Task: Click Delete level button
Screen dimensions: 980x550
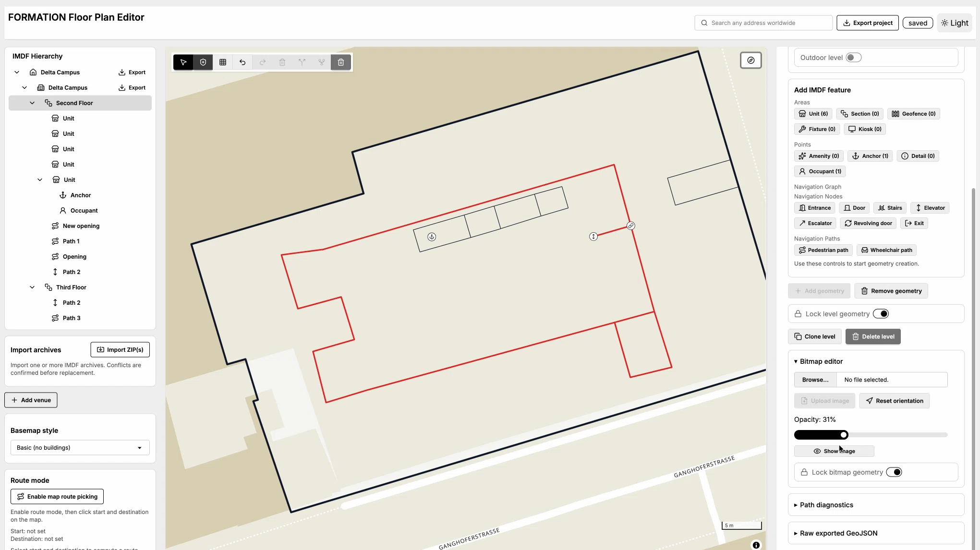Action: tap(873, 336)
